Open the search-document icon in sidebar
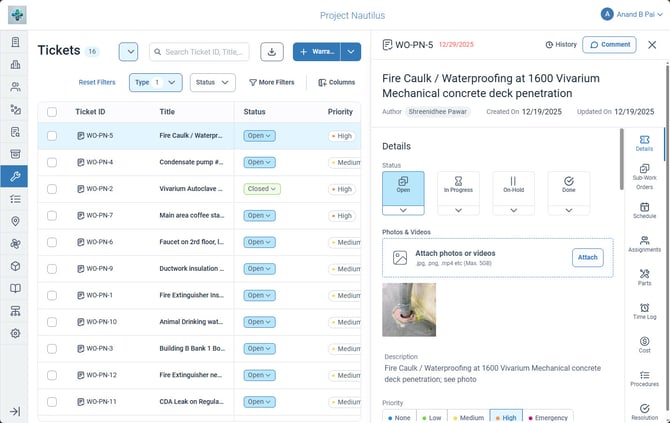The image size is (670, 423). 15,132
